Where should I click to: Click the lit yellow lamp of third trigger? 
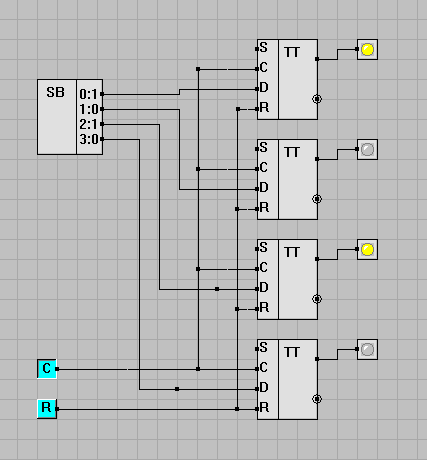(367, 249)
